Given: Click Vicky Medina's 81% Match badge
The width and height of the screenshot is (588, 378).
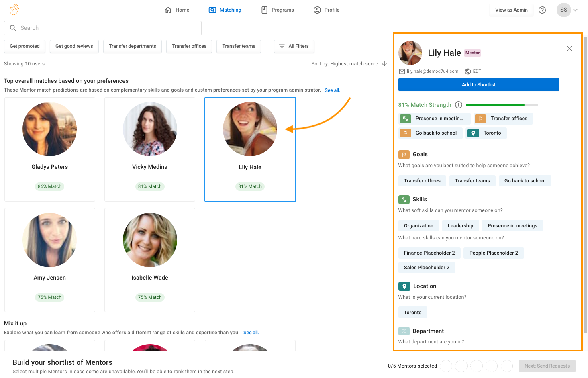Looking at the screenshot, I should (150, 186).
